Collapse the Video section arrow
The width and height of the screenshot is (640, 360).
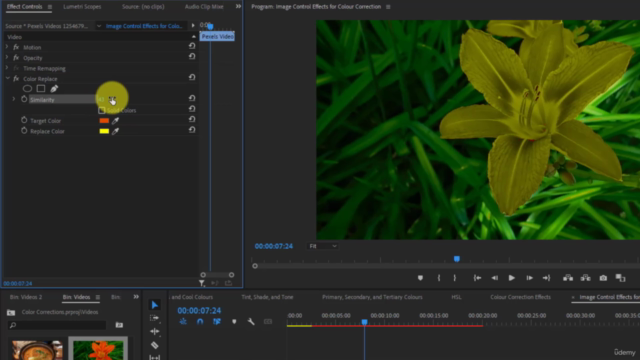194,37
